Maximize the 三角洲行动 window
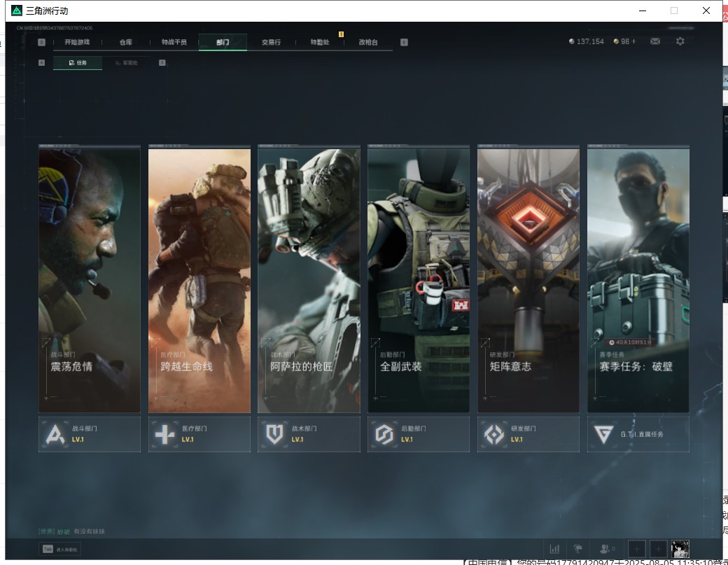The image size is (728, 565). pos(674,11)
